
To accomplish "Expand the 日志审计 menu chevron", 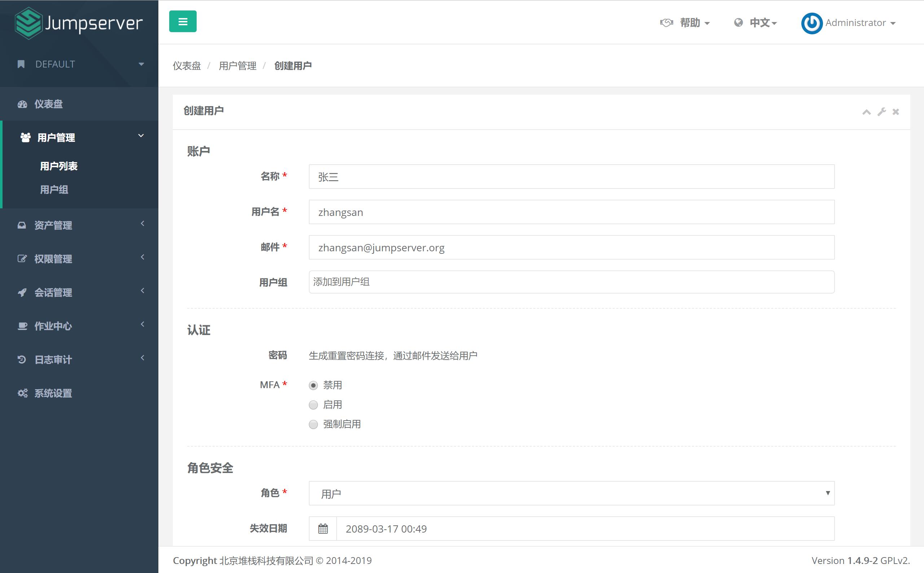I will pos(143,358).
